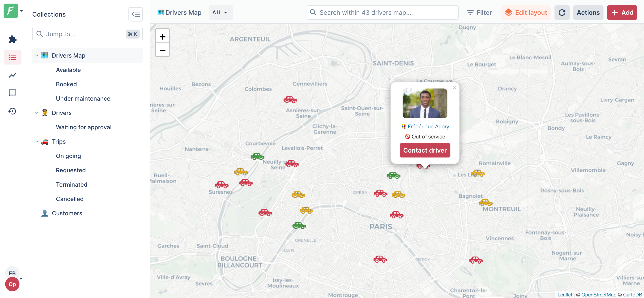Select the Available drivers segment
This screenshot has width=644, height=298.
[68, 70]
